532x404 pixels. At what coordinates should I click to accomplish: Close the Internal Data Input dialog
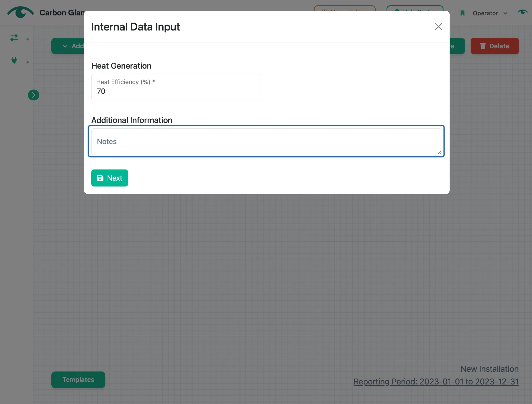tap(438, 26)
